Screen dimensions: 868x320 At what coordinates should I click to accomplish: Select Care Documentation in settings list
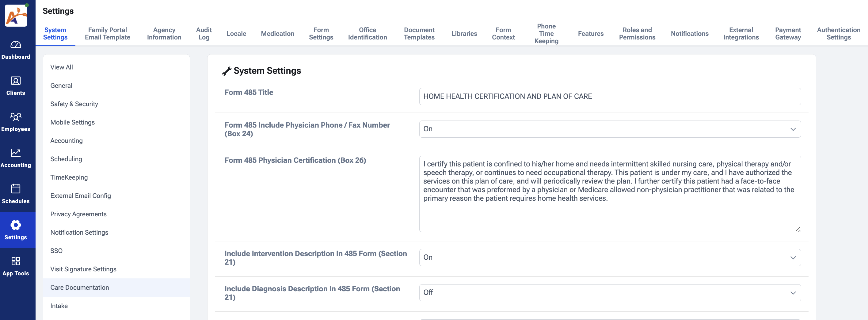pos(79,287)
